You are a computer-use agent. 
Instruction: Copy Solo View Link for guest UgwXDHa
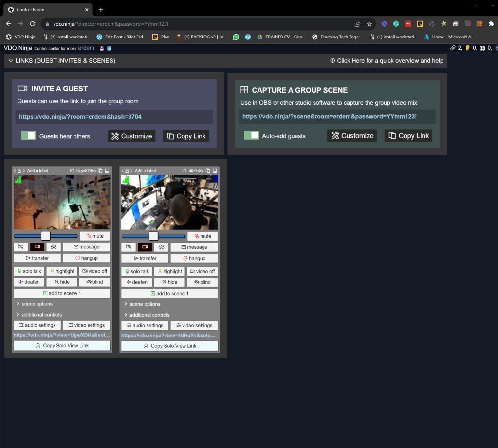point(62,345)
